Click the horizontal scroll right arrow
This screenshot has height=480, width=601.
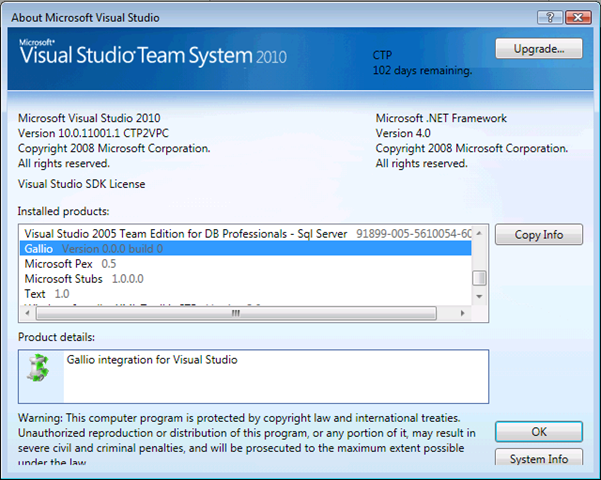point(462,313)
